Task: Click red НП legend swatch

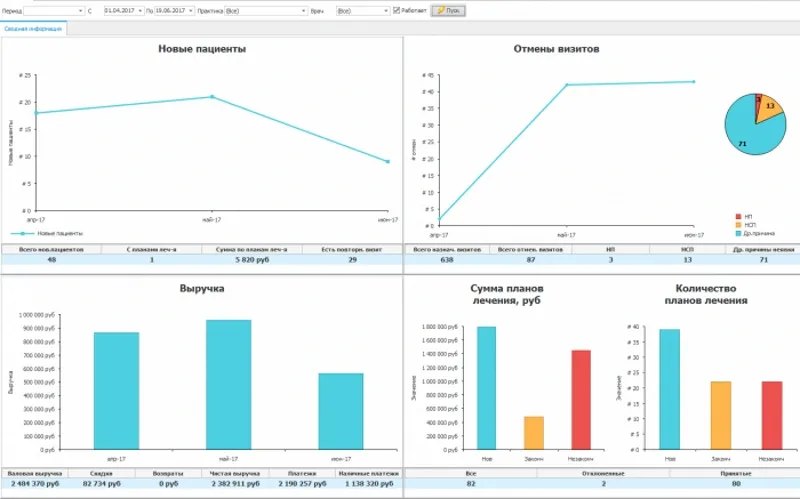Action: pos(738,217)
